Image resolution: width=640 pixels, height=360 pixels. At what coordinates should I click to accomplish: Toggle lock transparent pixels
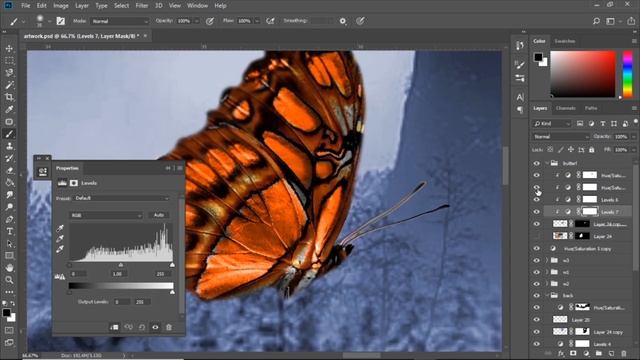point(550,150)
